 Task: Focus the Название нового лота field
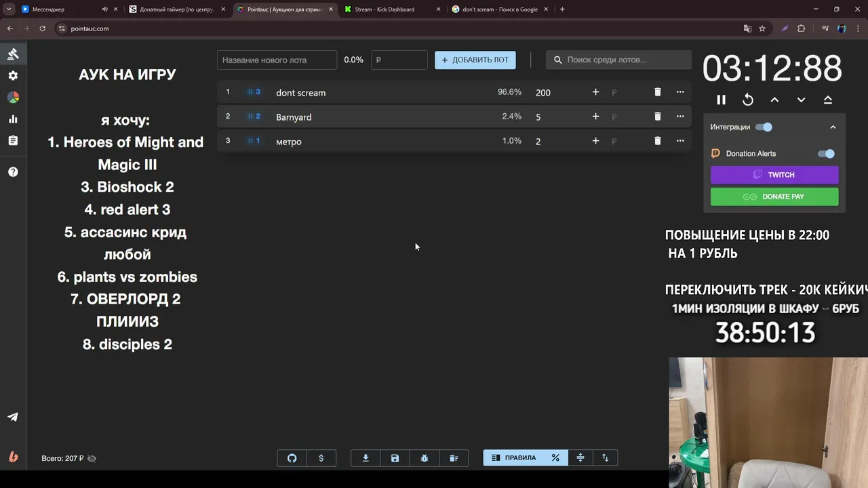click(x=277, y=60)
